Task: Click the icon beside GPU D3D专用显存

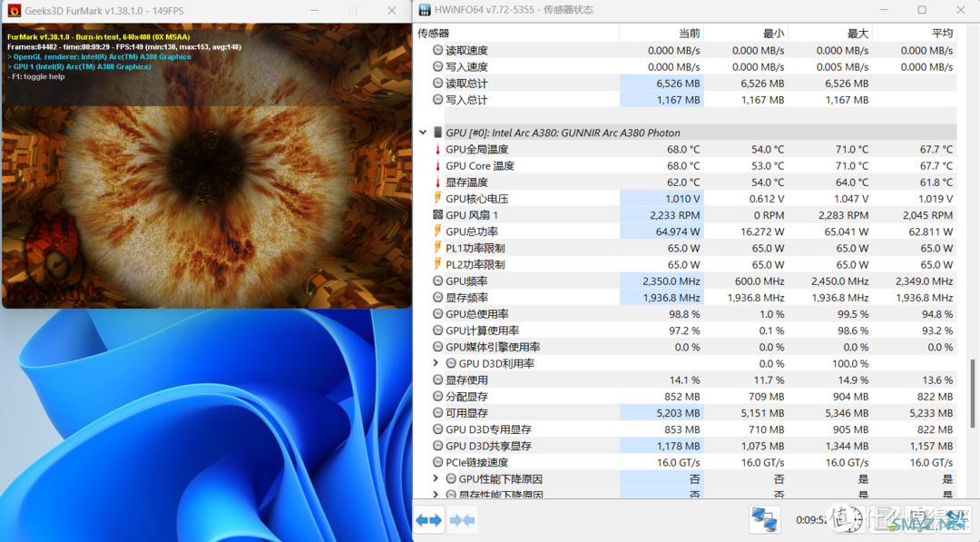Action: 437,429
